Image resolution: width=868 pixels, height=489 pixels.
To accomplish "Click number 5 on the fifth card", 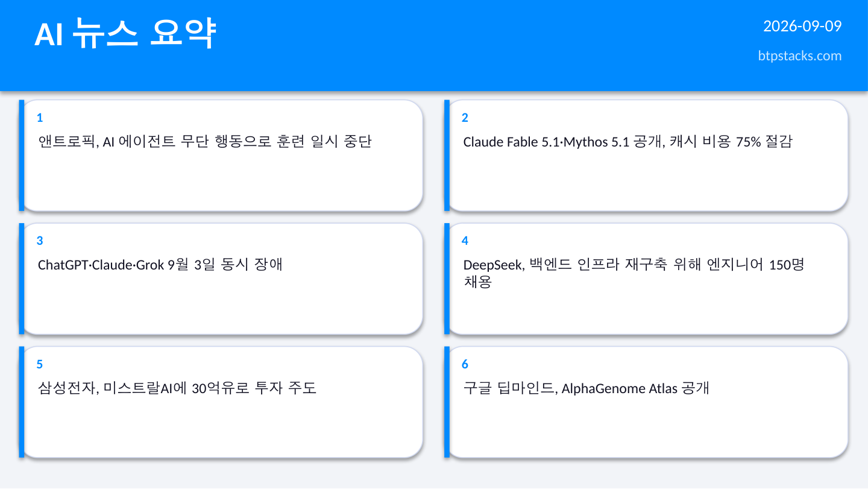I will pyautogui.click(x=40, y=364).
